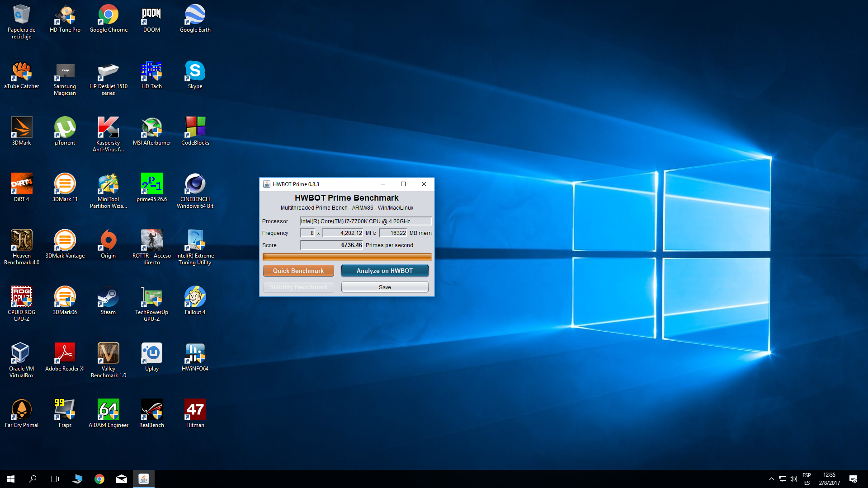Select the Skype desktop icon
This screenshot has height=488, width=868.
[x=195, y=75]
